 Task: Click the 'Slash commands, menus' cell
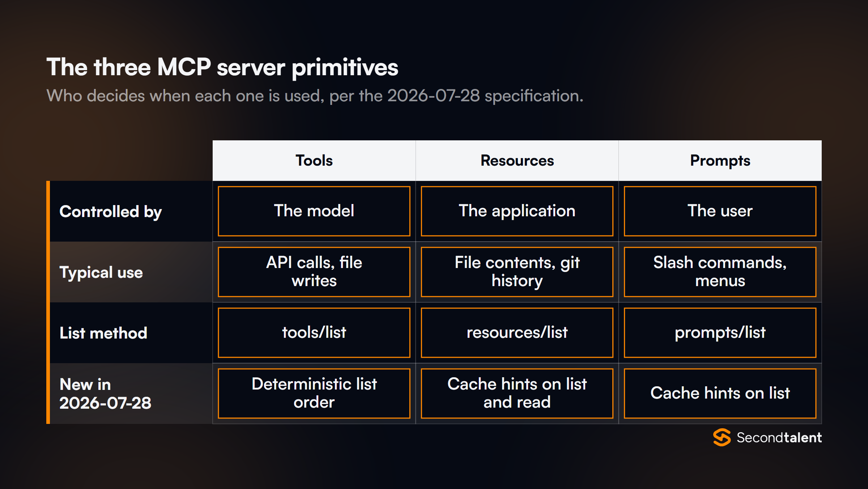[720, 272]
